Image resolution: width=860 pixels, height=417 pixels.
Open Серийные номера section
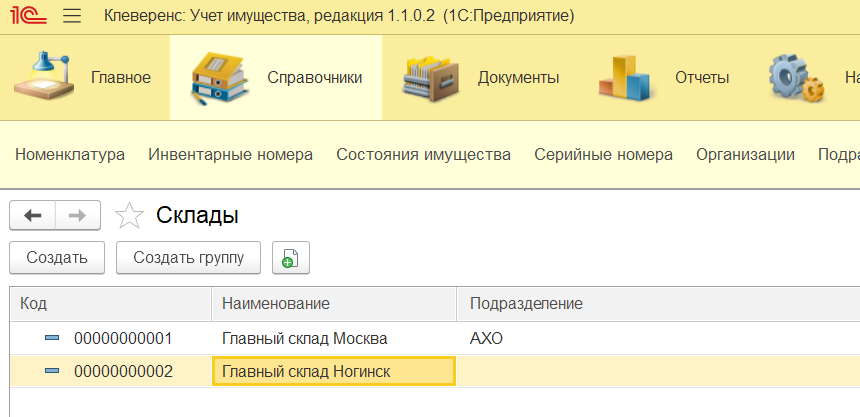(x=603, y=155)
